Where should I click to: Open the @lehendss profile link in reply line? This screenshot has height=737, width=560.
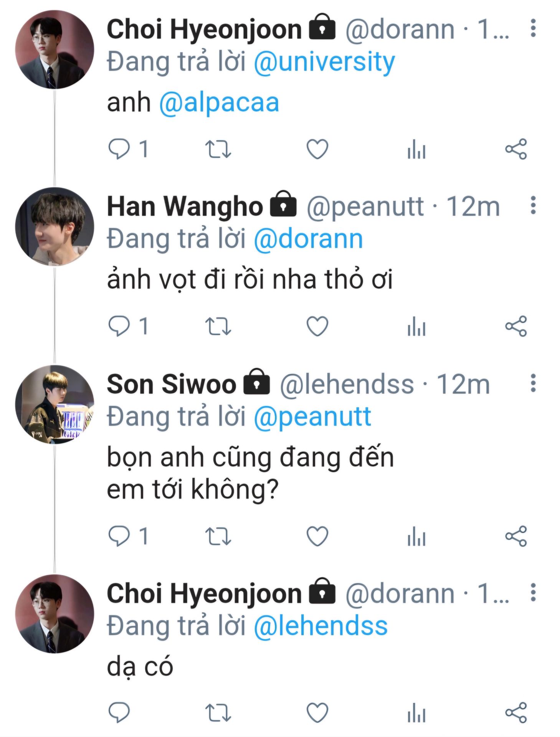[321, 626]
